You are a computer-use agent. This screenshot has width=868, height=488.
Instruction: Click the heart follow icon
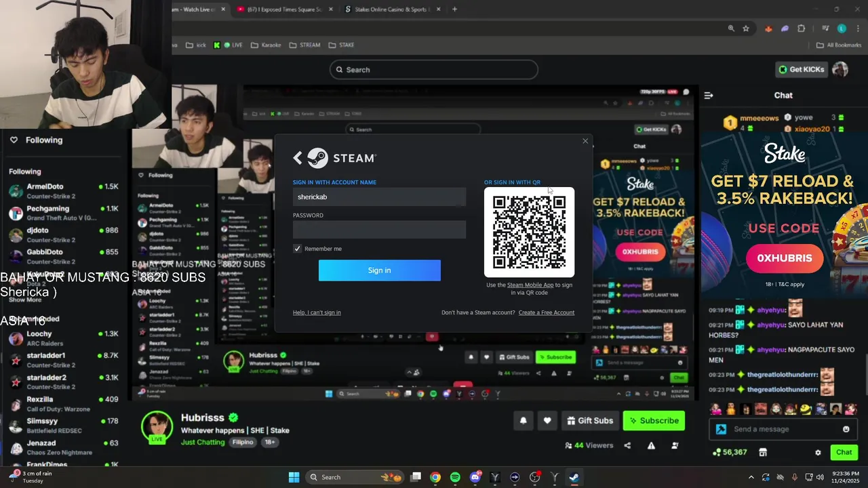click(x=547, y=420)
